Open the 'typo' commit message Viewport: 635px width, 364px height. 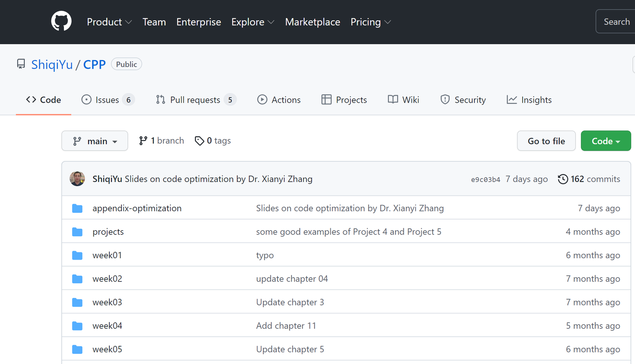click(x=265, y=256)
